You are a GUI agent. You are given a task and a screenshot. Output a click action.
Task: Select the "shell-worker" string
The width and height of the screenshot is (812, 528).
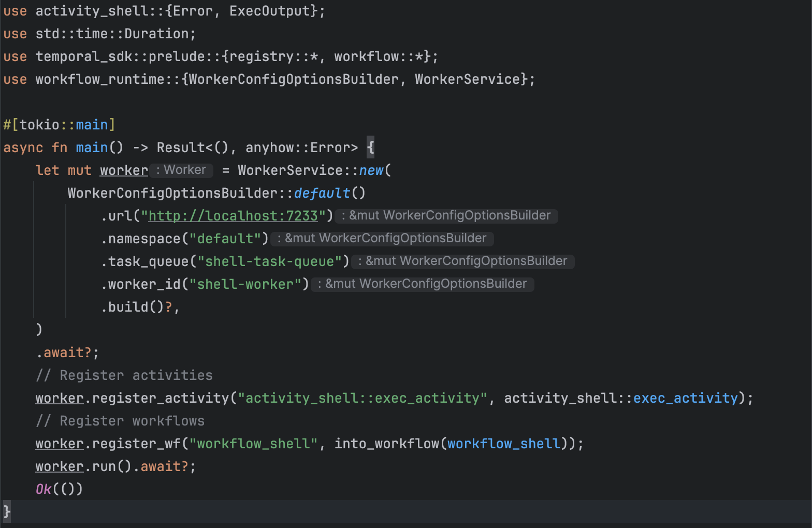click(245, 284)
